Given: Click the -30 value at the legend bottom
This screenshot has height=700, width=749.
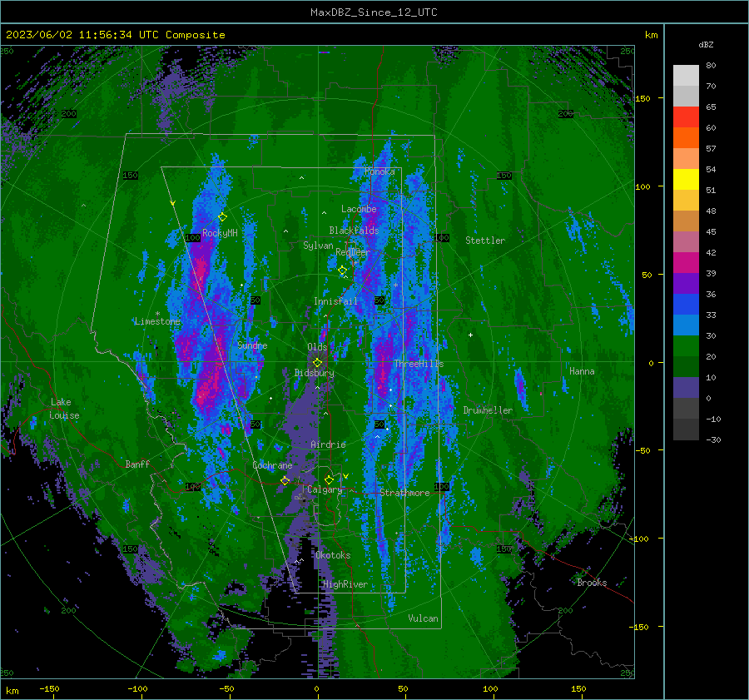Looking at the screenshot, I should tap(713, 439).
